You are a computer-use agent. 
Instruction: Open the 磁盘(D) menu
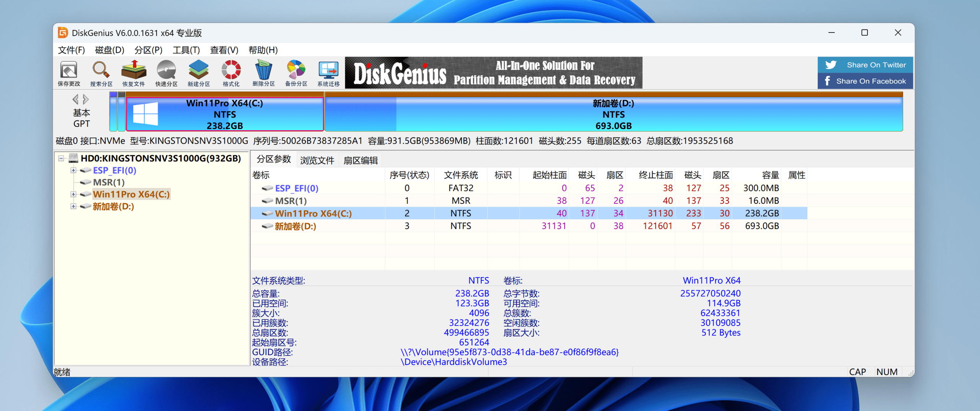pos(109,50)
